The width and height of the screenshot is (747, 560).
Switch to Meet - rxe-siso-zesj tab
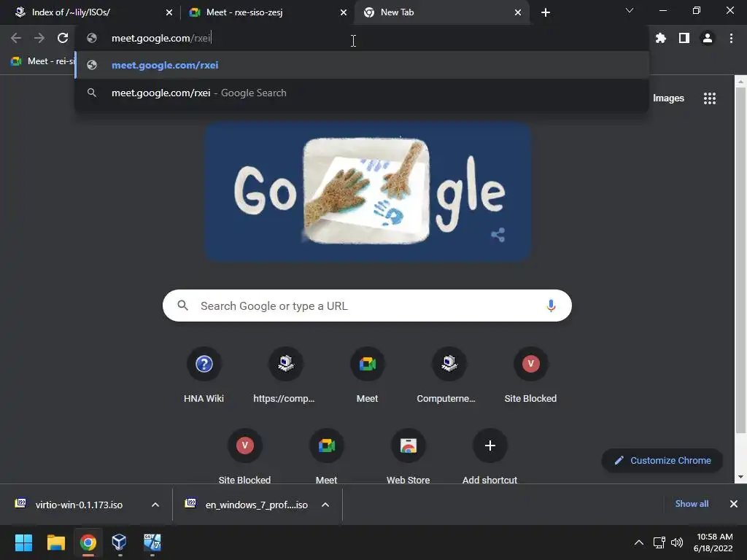267,12
